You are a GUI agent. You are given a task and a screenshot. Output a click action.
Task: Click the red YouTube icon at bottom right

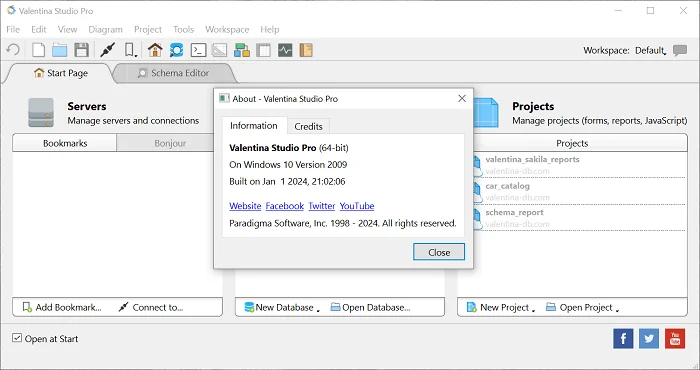(x=675, y=339)
